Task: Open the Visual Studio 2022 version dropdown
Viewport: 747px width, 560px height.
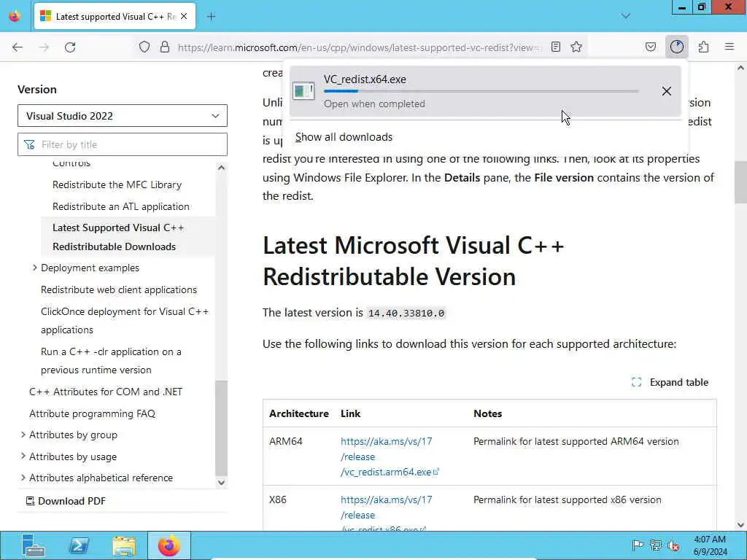Action: click(x=123, y=116)
